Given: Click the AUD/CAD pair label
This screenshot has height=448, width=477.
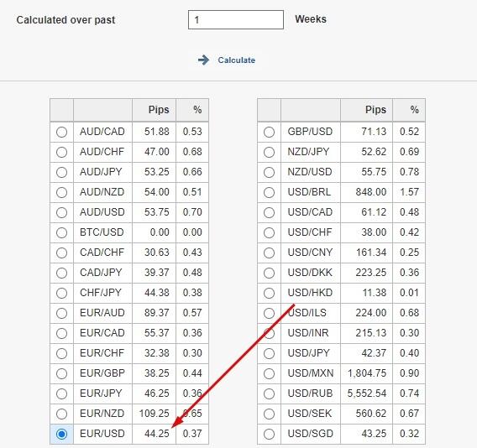Looking at the screenshot, I should click(102, 132).
